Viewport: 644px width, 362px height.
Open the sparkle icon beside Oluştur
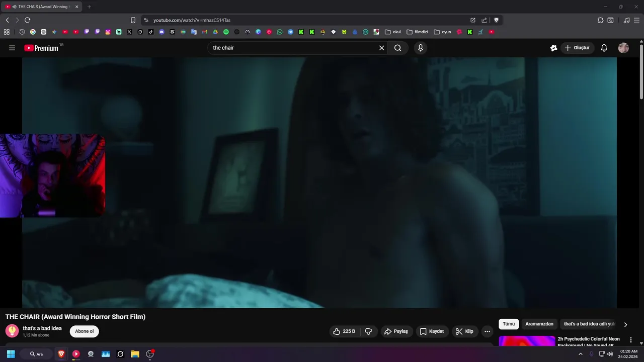click(x=554, y=48)
